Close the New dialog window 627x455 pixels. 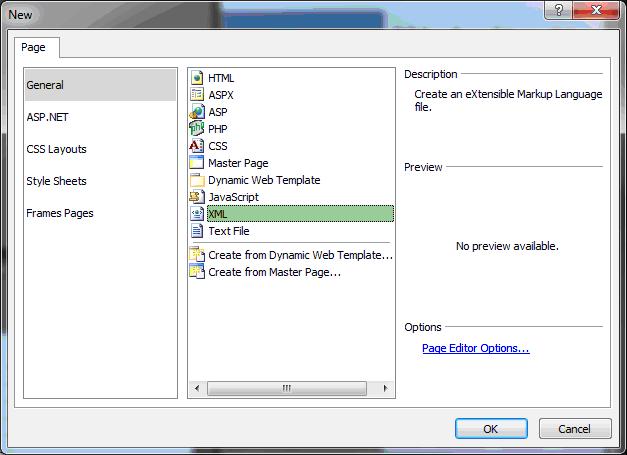coord(596,10)
